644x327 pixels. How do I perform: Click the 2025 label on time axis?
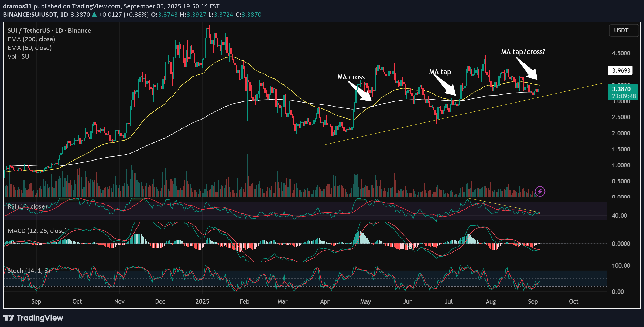click(202, 301)
